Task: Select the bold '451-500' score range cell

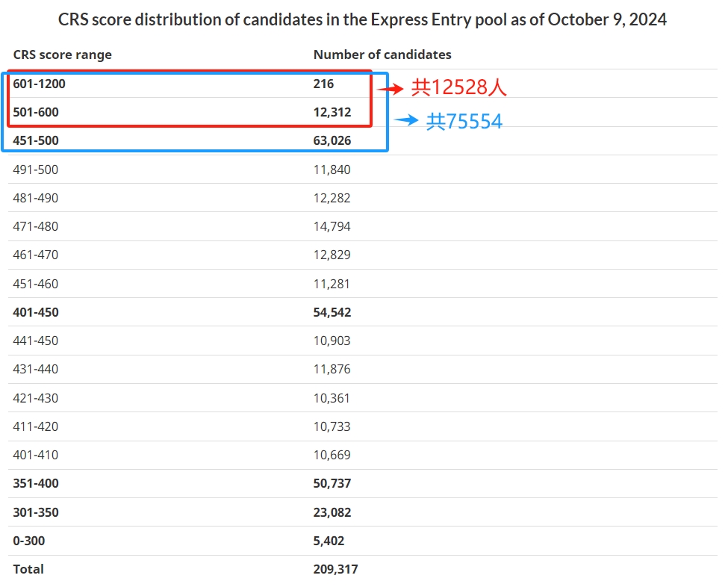Action: tap(36, 140)
